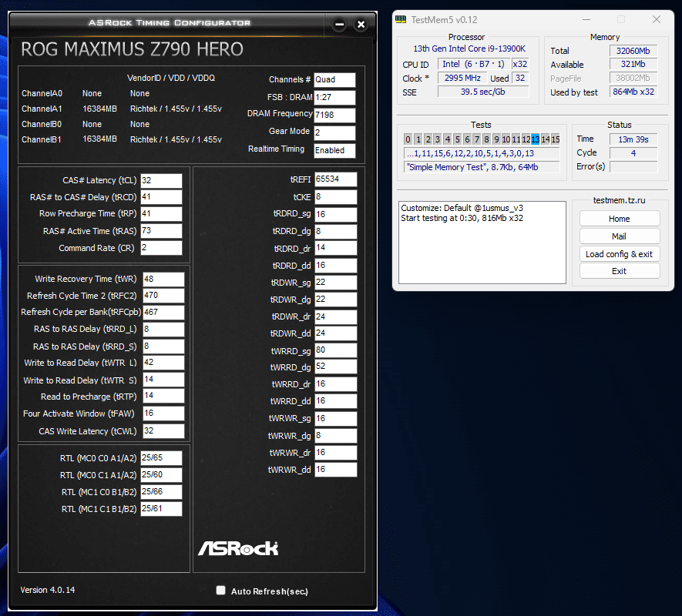Click the CAS Write Latency (tCWL) field

(163, 430)
